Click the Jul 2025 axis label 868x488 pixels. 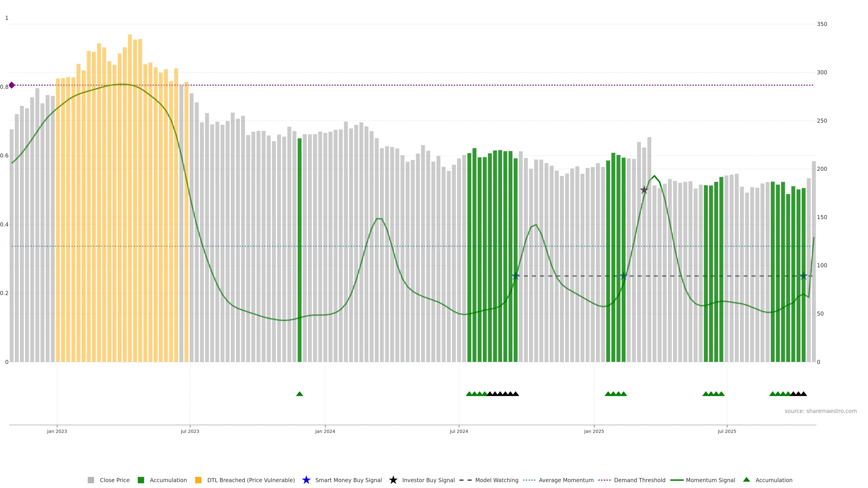tap(727, 431)
